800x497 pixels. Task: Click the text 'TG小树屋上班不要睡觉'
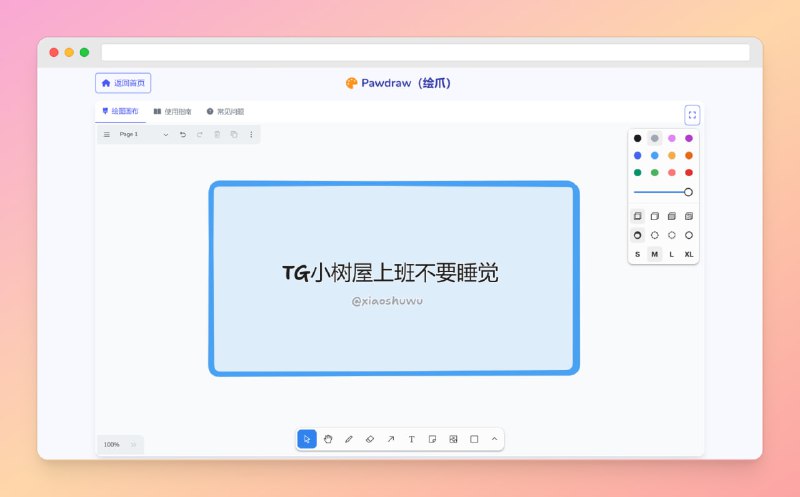pyautogui.click(x=390, y=273)
